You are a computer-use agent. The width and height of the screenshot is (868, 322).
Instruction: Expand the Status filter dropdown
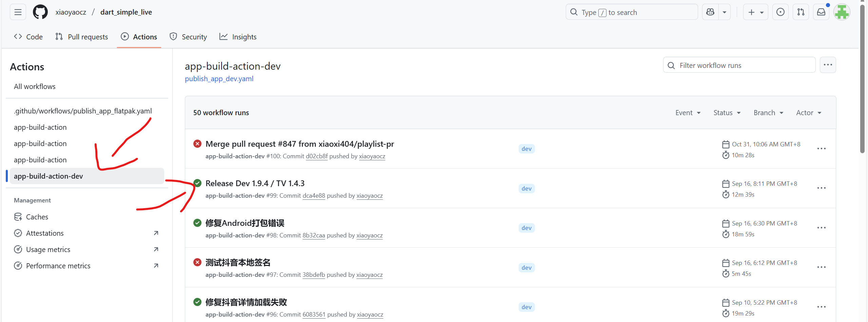(x=727, y=113)
